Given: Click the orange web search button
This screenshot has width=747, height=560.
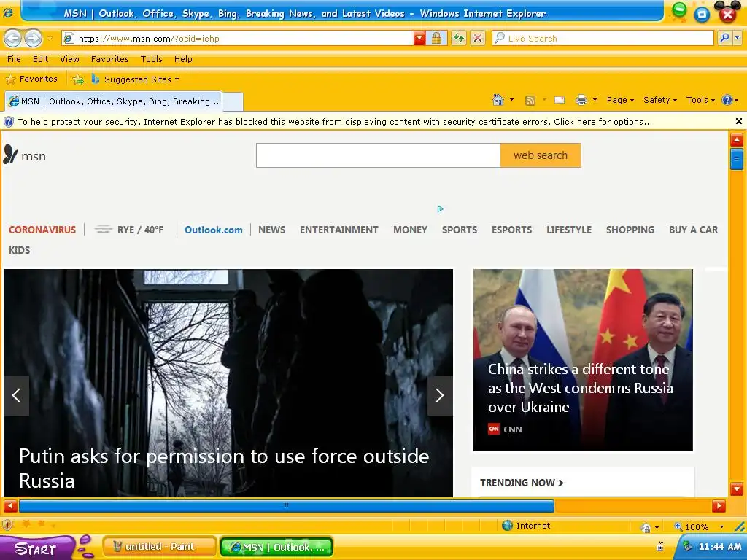Looking at the screenshot, I should click(541, 155).
